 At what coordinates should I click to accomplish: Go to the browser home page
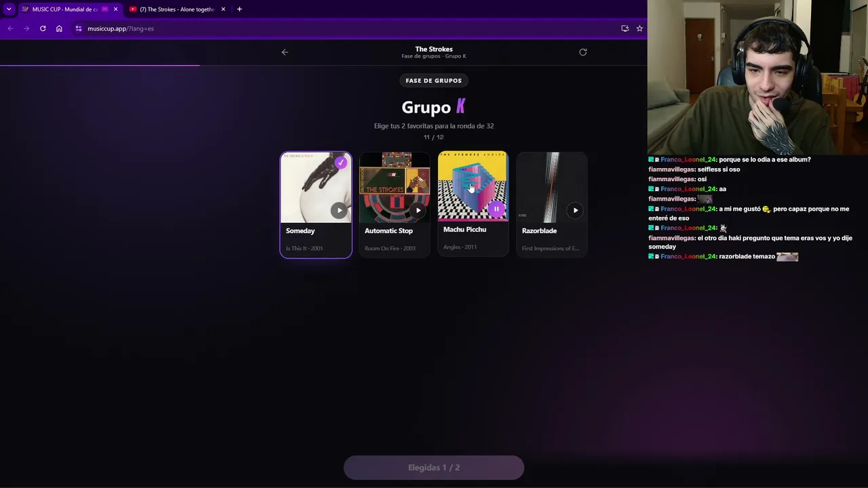(x=59, y=28)
